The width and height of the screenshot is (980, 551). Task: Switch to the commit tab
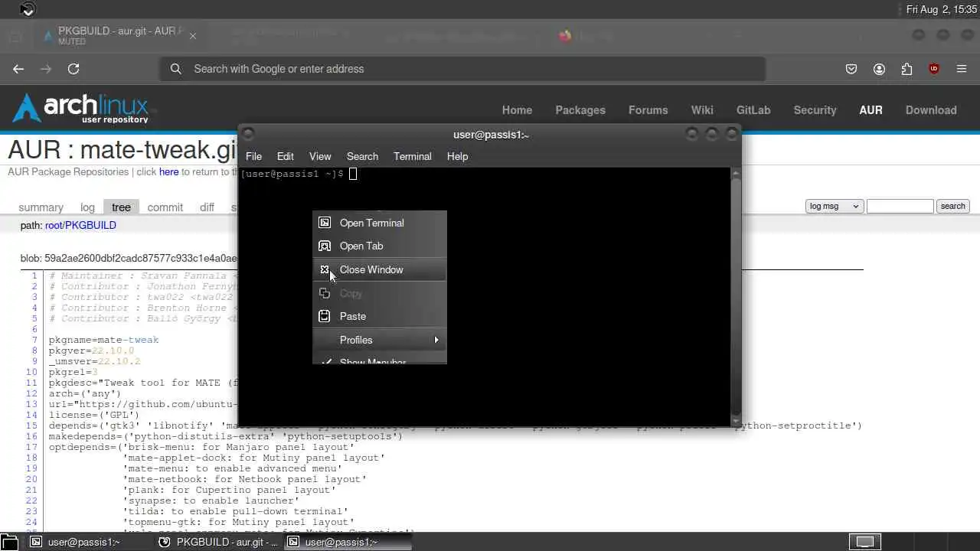click(165, 207)
